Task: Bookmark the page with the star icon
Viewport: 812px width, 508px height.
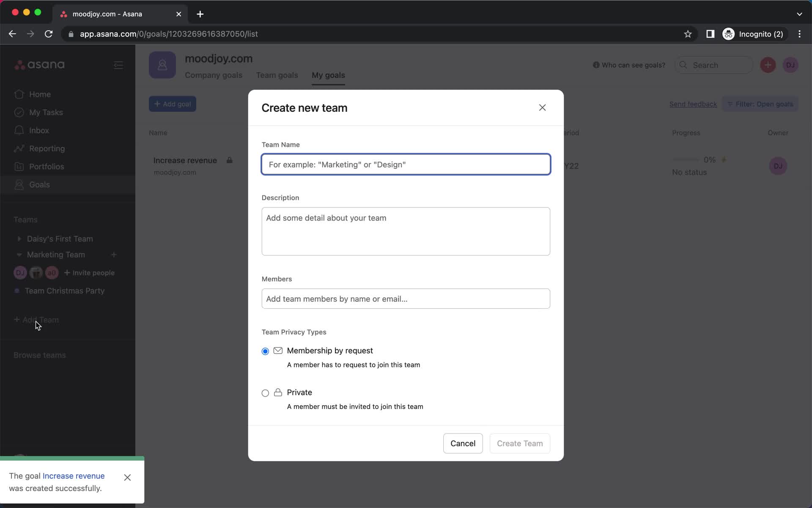Action: pyautogui.click(x=688, y=34)
